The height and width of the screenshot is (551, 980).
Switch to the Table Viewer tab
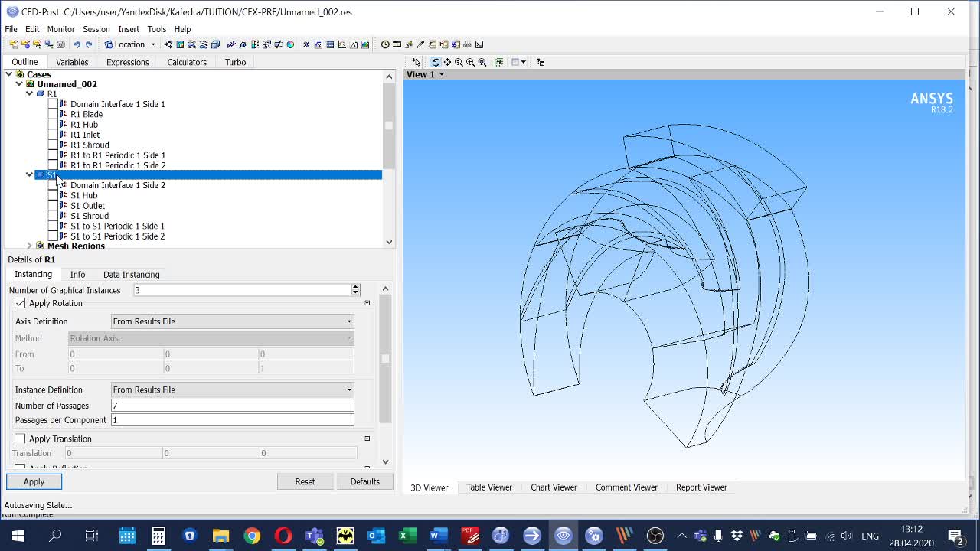489,487
